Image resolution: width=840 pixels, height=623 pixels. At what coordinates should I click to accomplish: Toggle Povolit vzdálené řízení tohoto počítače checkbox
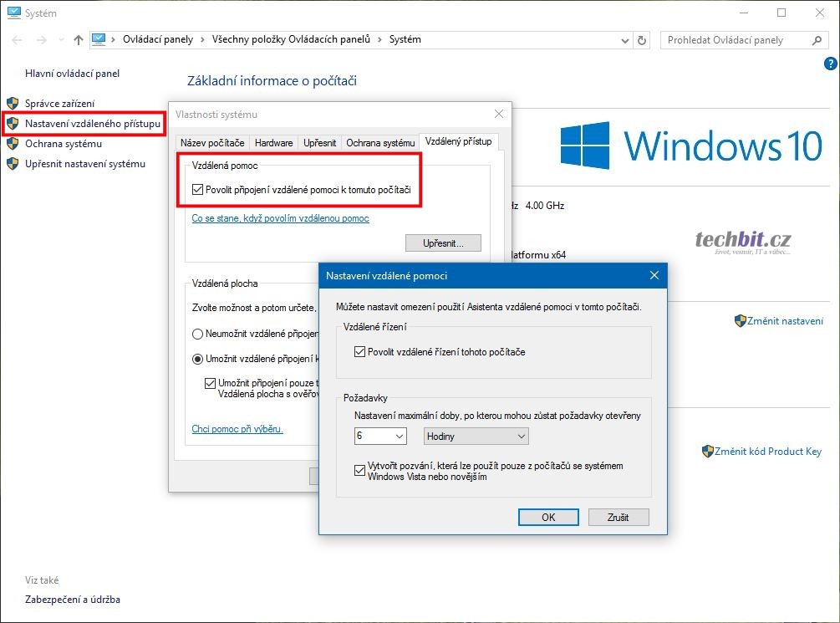pos(360,352)
